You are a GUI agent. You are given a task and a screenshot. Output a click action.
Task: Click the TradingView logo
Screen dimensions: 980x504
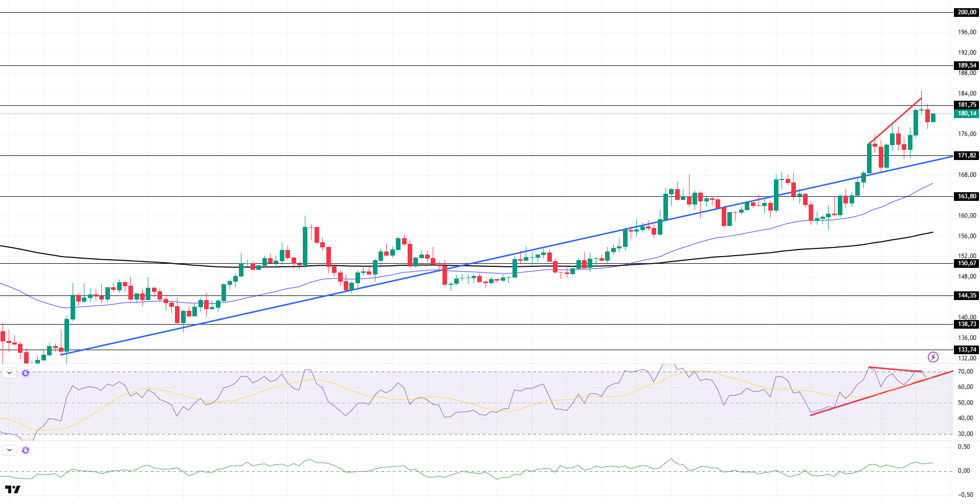(x=13, y=490)
